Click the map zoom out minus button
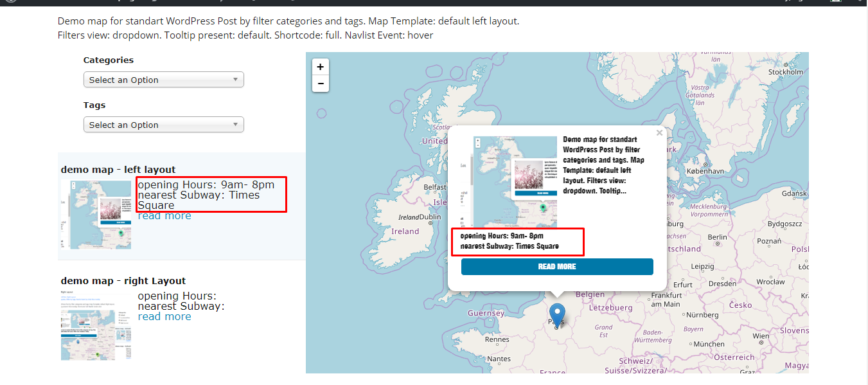 click(320, 84)
